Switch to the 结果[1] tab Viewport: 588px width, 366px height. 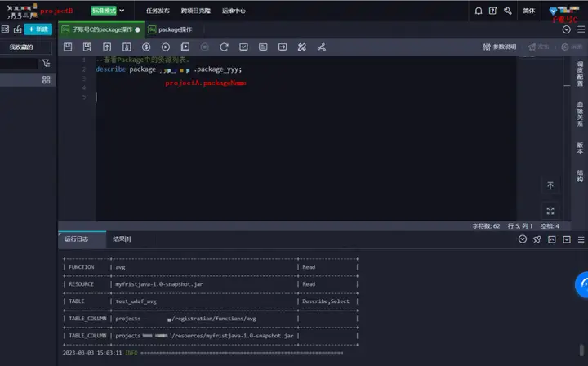pos(122,239)
